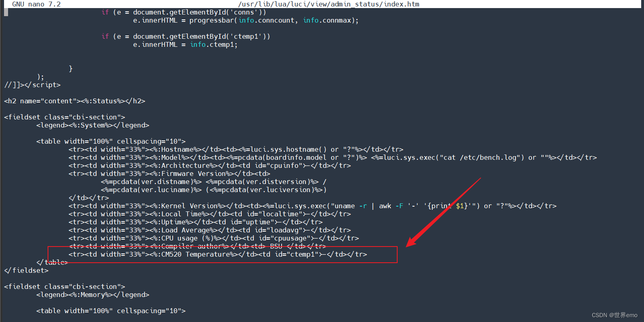Viewport: 644px width, 322px height.
Task: Click the '//]]></script>' closing line
Action: coord(32,85)
